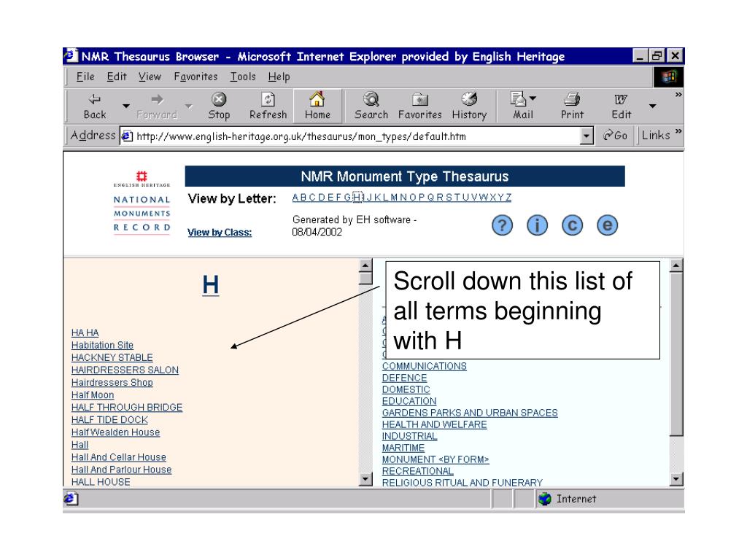Select letter A in View by Letter
This screenshot has height=560, width=747.
coord(295,198)
